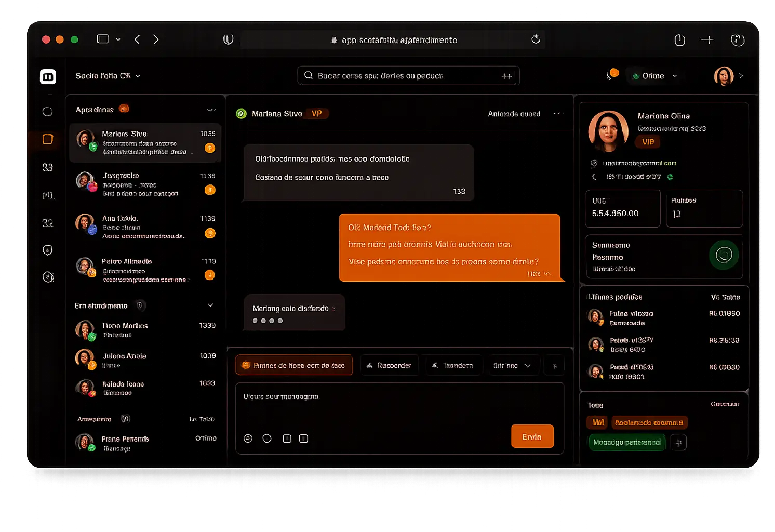Reload the page using the address bar refresh icon
Image resolution: width=775 pixels, height=532 pixels.
pyautogui.click(x=536, y=39)
